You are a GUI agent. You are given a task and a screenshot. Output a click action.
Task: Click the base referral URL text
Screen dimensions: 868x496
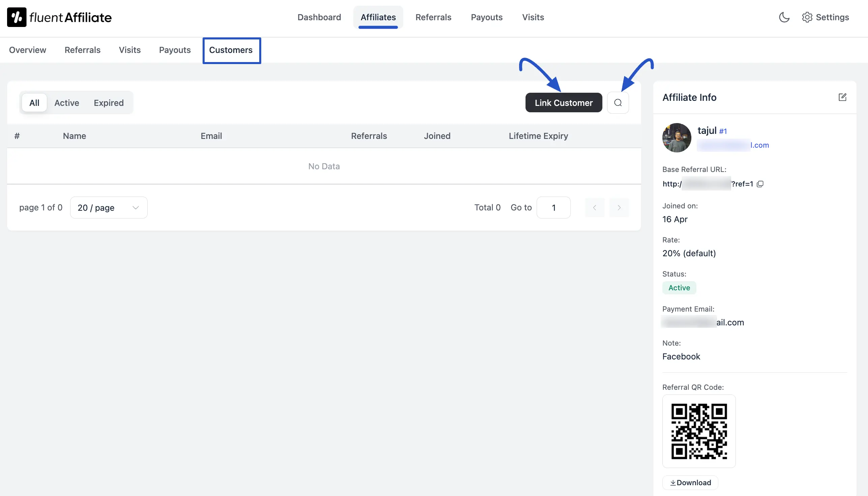point(708,184)
